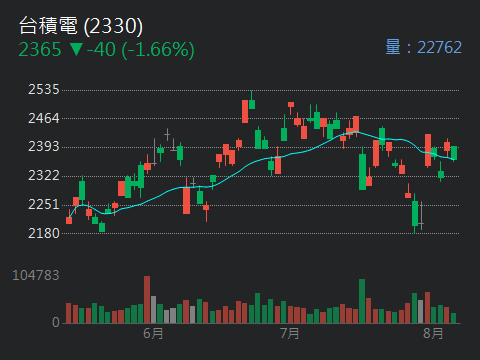Click the green candlestick with its low at 2180
This screenshot has height=360, width=480.
coord(415,213)
